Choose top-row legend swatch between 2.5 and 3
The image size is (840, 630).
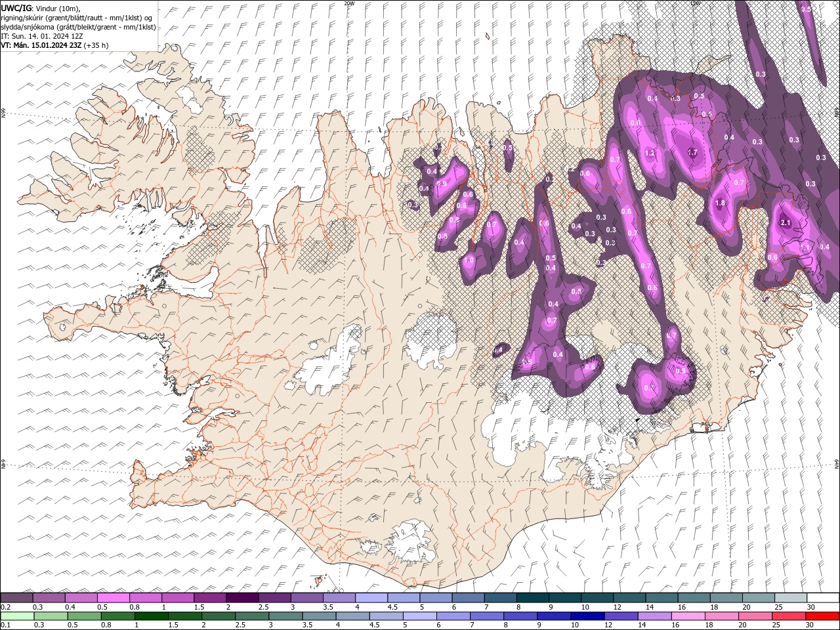pos(274,598)
